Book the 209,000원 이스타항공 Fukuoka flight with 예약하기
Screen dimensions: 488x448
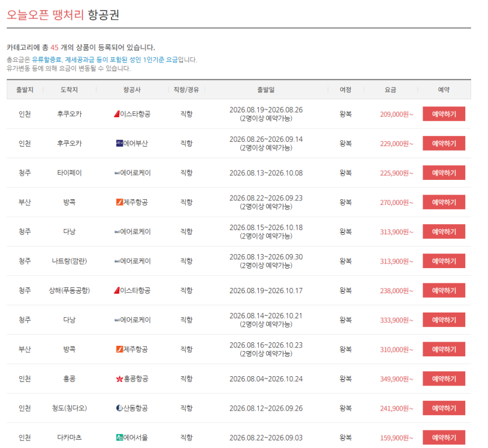[444, 114]
